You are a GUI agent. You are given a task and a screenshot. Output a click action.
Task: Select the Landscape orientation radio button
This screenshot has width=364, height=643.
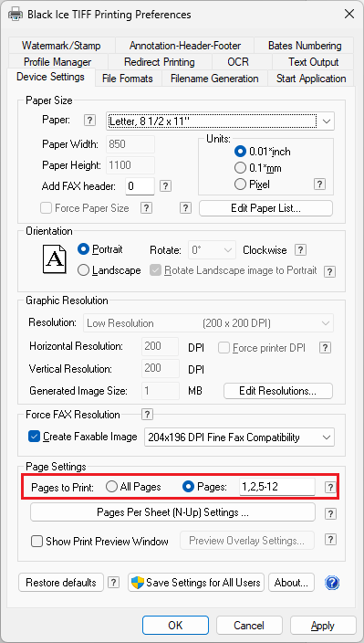[84, 270]
